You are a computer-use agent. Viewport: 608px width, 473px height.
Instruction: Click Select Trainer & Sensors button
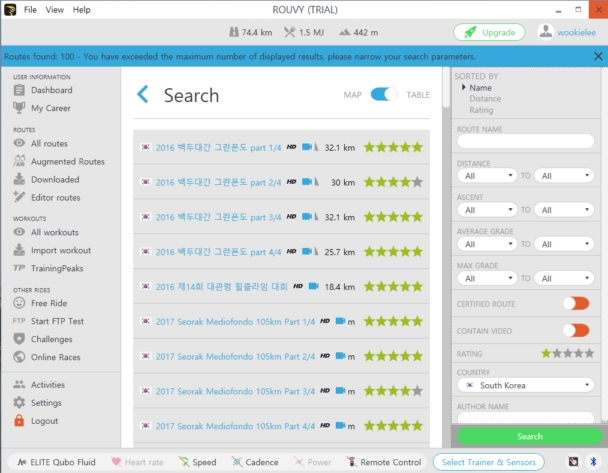pyautogui.click(x=489, y=462)
